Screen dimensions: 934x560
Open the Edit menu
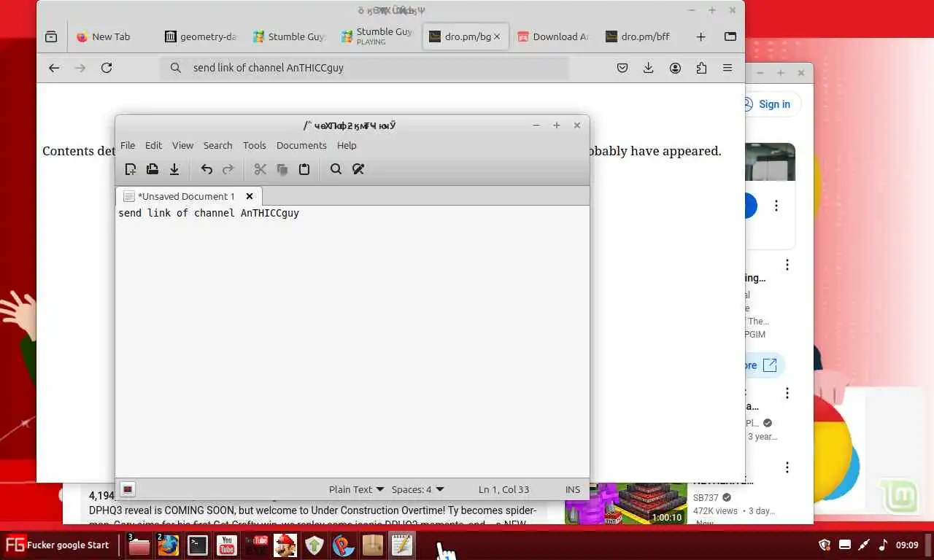(x=153, y=145)
